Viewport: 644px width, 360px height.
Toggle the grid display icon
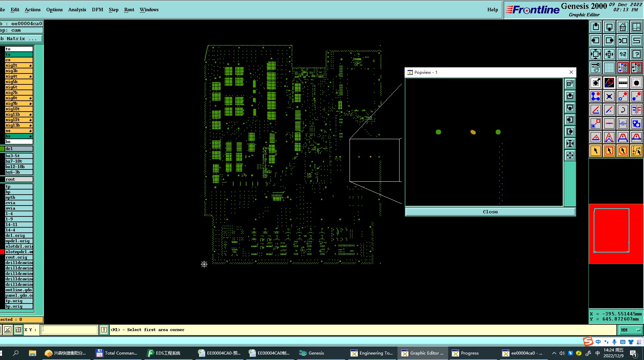tap(609, 68)
